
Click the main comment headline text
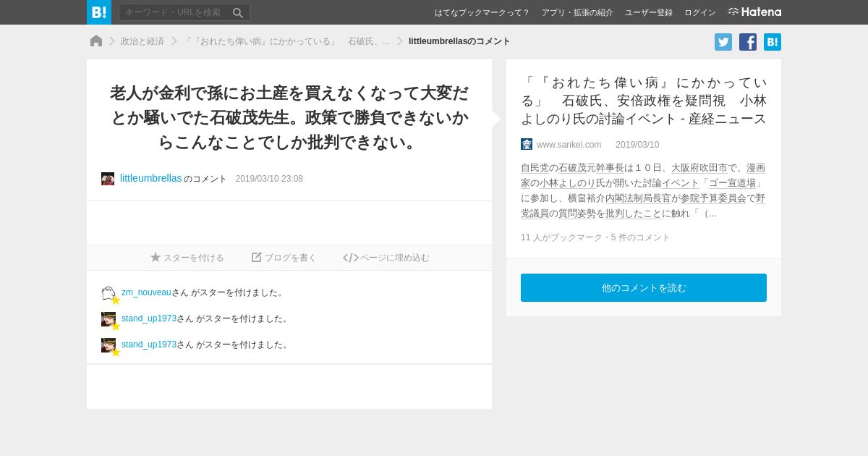(x=289, y=117)
